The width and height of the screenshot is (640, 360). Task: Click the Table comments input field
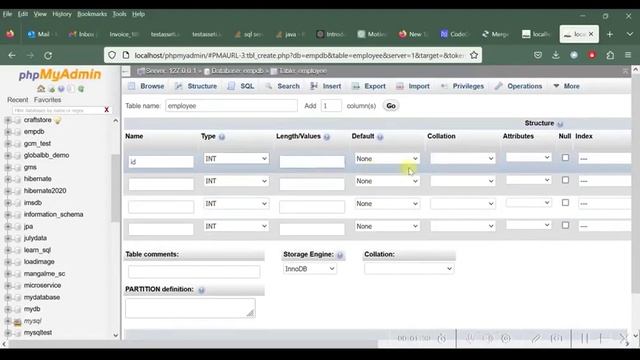click(x=194, y=272)
